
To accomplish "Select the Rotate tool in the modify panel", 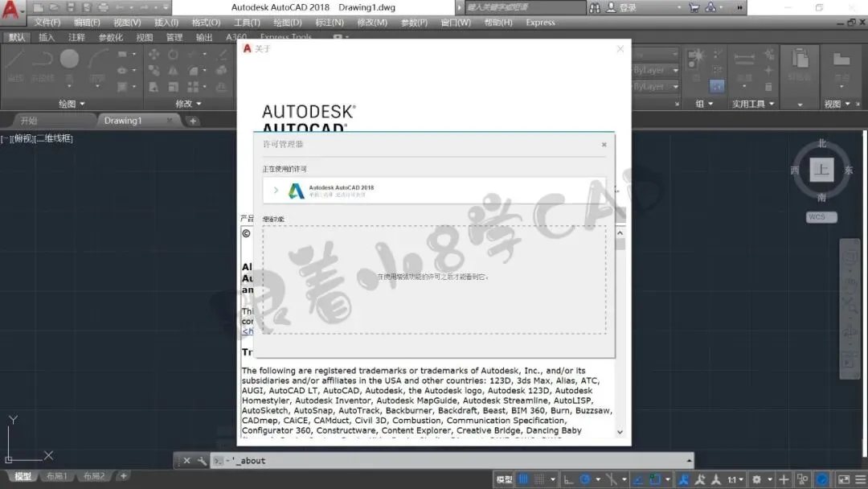I will [x=174, y=54].
